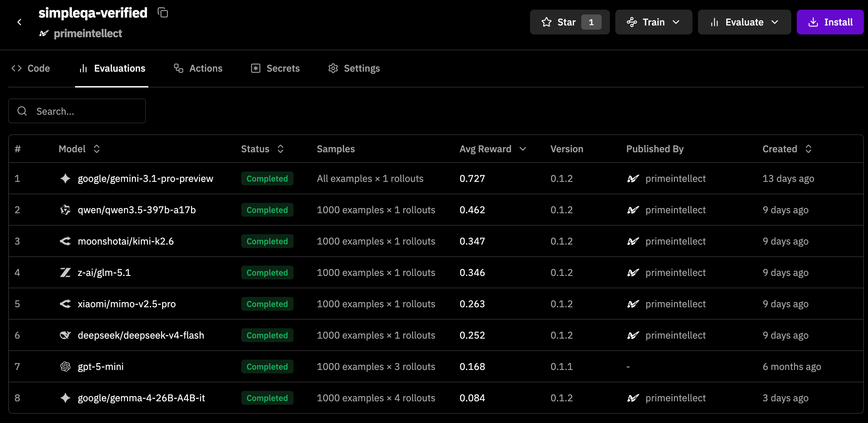Click the magnifier icon in the search box
The height and width of the screenshot is (423, 868).
click(x=22, y=111)
